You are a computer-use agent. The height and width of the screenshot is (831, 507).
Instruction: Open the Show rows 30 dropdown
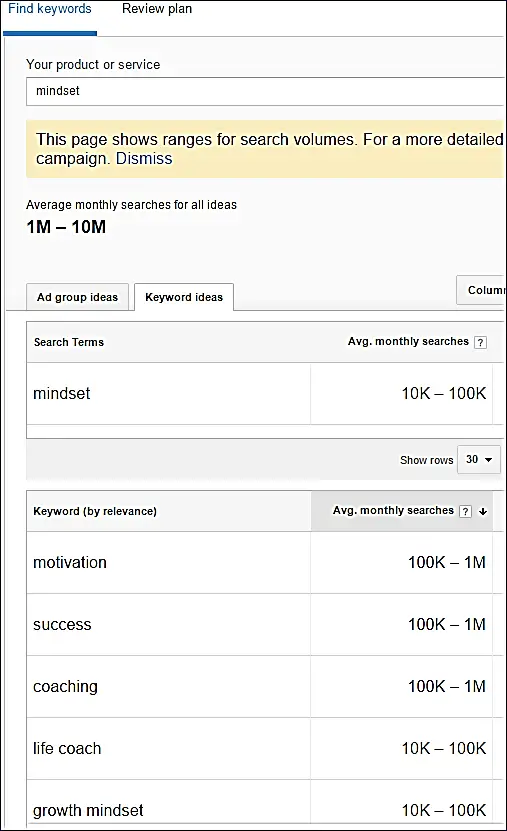click(x=478, y=459)
